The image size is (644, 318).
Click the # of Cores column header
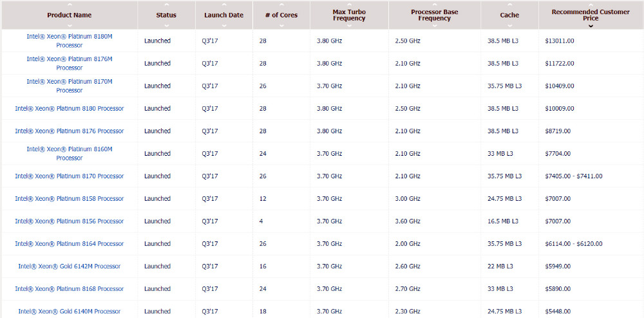pos(281,15)
